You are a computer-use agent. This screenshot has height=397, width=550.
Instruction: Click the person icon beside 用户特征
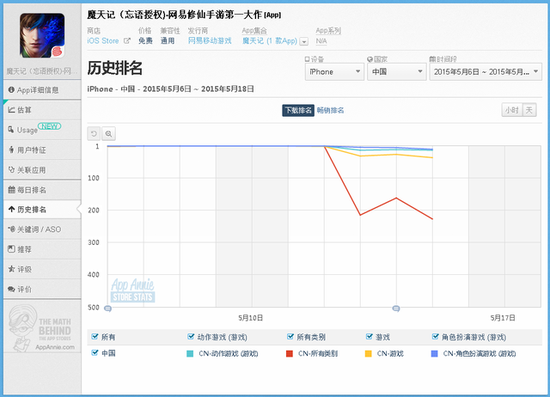tap(11, 150)
